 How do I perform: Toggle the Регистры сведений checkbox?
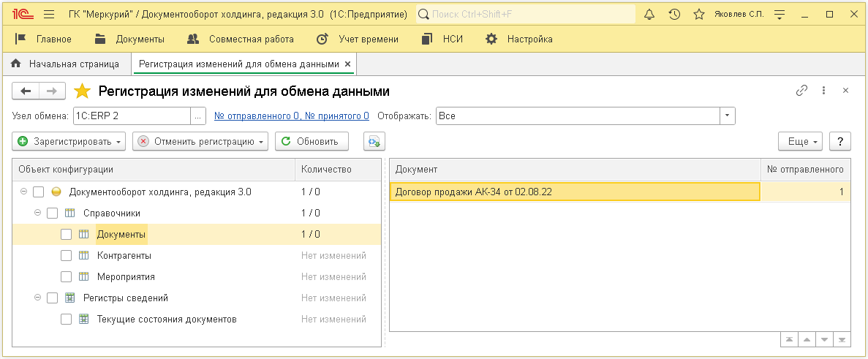click(x=53, y=298)
